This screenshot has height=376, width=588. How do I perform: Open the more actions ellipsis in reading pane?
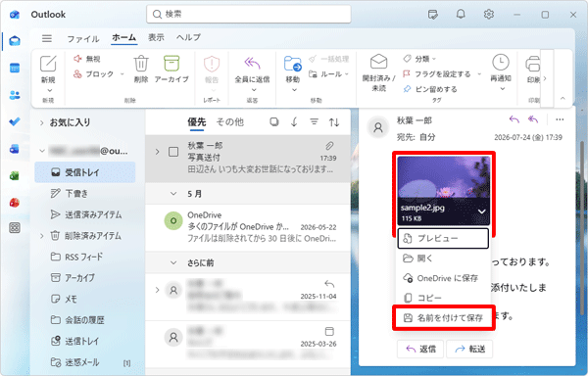[x=560, y=119]
